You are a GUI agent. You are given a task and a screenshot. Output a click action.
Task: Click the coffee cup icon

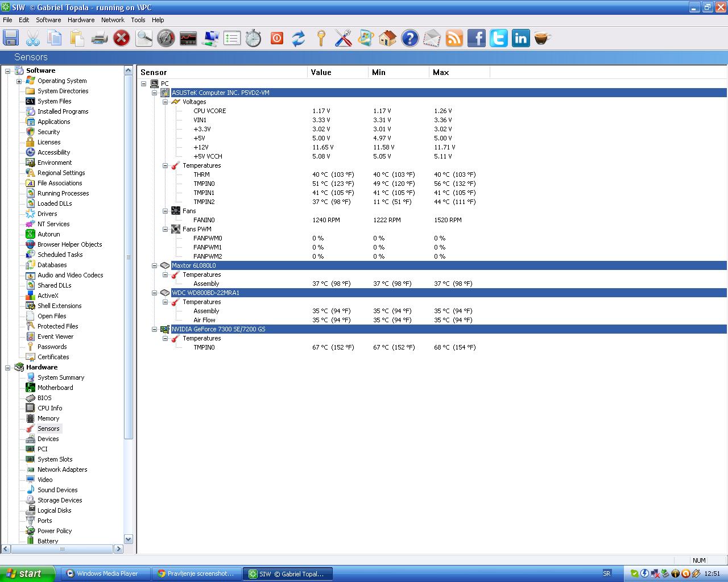pos(543,38)
